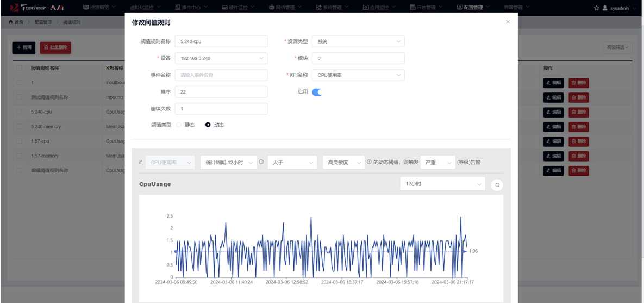This screenshot has height=303, width=644.
Task: Click the 模块 input field
Action: [359, 58]
